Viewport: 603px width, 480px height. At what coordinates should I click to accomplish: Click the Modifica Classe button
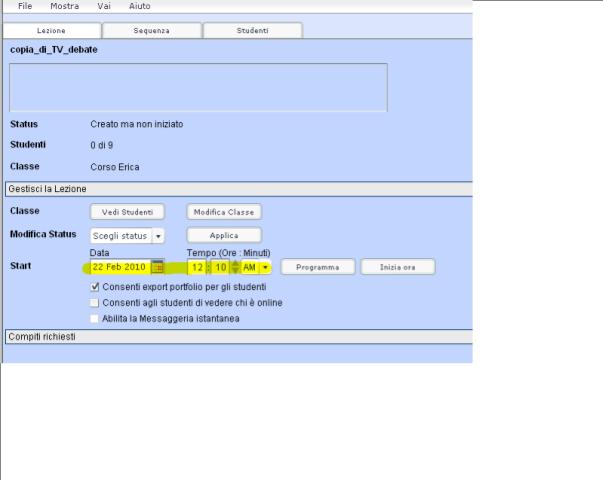point(224,212)
